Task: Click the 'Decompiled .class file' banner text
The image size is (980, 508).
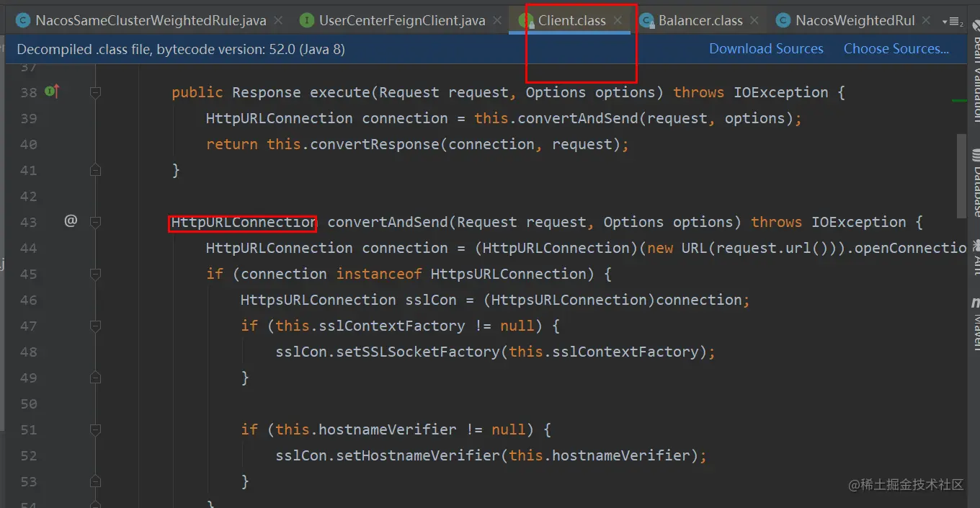Action: tap(181, 49)
